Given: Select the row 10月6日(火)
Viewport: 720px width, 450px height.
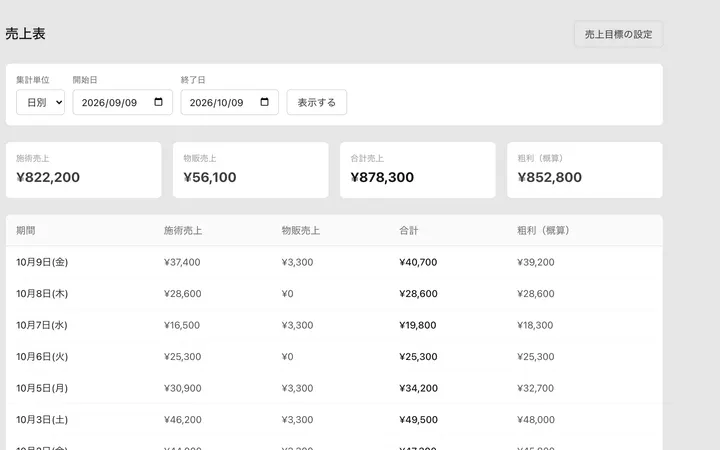Looking at the screenshot, I should coord(334,357).
